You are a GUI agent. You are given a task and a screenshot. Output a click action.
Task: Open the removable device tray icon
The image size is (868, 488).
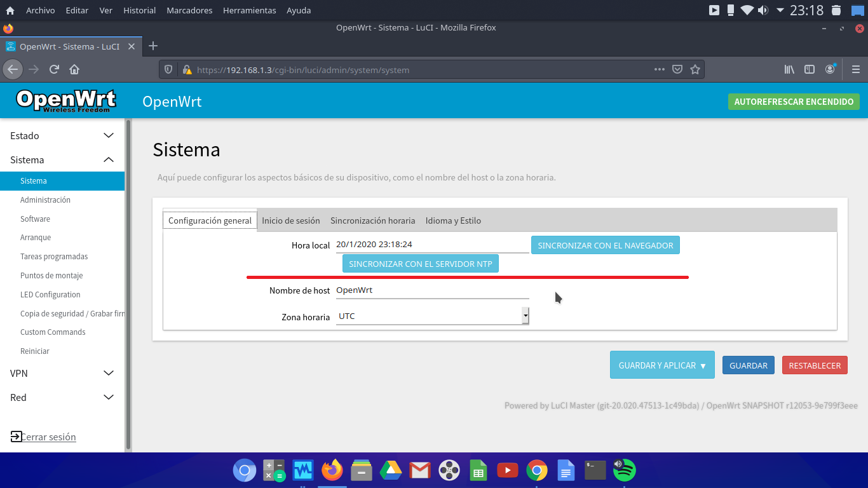tap(731, 10)
